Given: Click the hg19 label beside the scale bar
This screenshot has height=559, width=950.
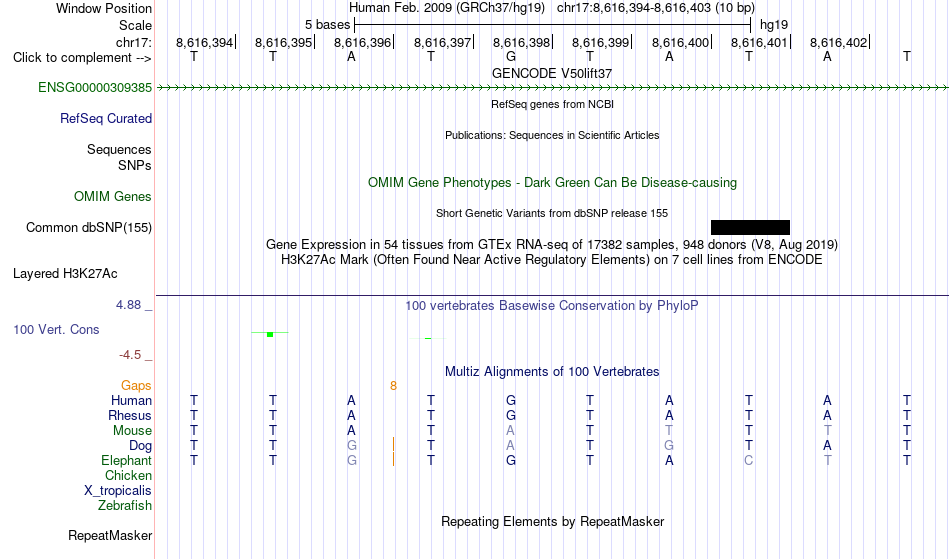Looking at the screenshot, I should coord(774,25).
